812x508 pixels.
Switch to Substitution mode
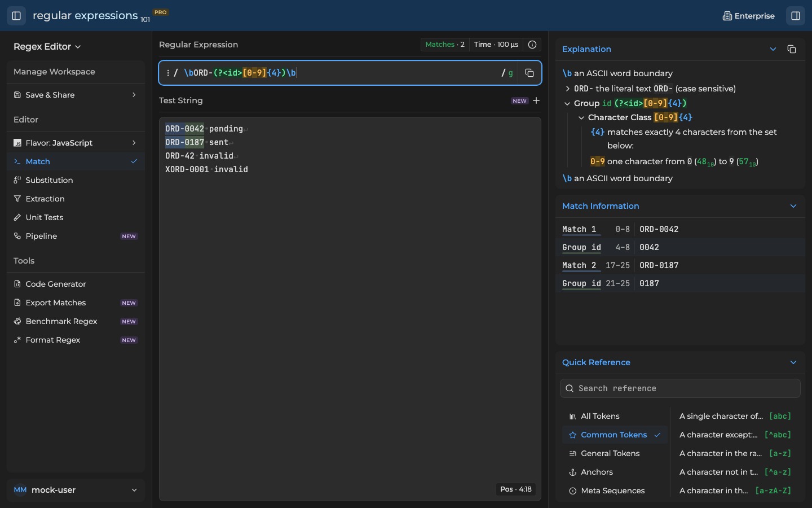76,180
